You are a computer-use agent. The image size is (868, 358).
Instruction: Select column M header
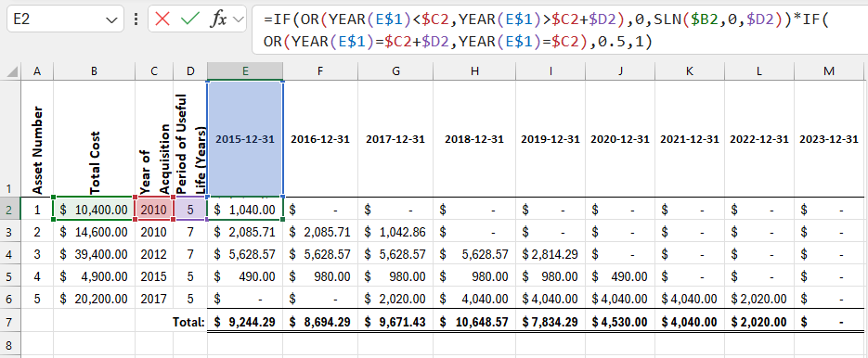[x=829, y=70]
